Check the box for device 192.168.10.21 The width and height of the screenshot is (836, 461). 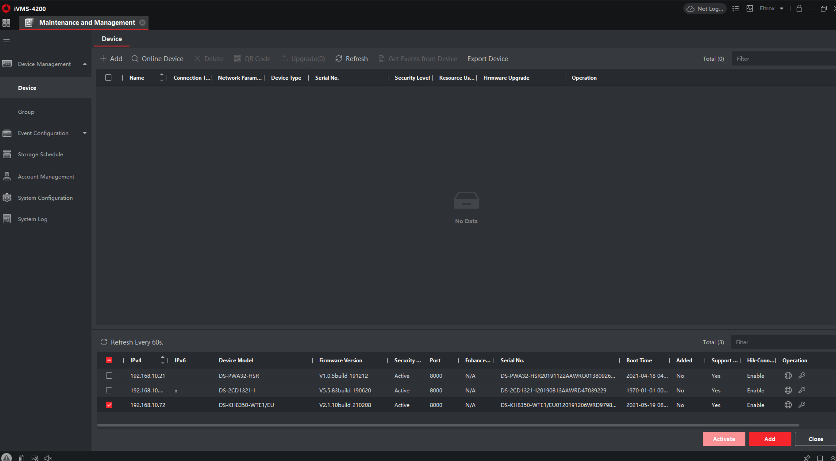[x=109, y=375]
